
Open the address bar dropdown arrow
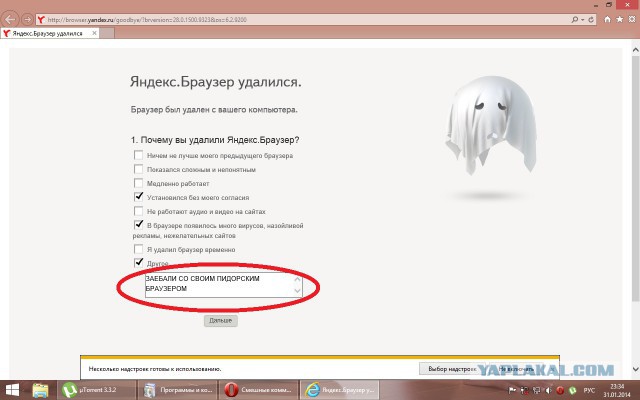pos(582,20)
